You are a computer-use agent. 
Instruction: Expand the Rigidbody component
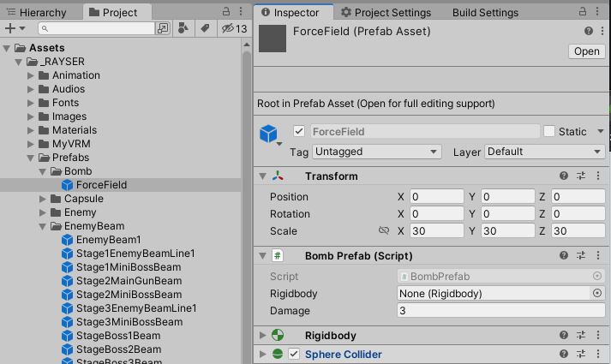(x=262, y=335)
